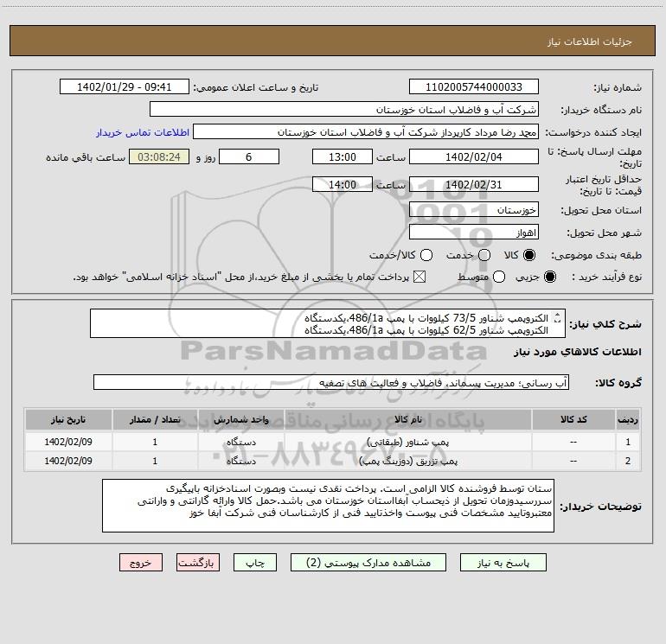The width and height of the screenshot is (666, 644).
Task: Click the اطلاعات کالاهای مورد نیاز heading
Action: (577, 352)
